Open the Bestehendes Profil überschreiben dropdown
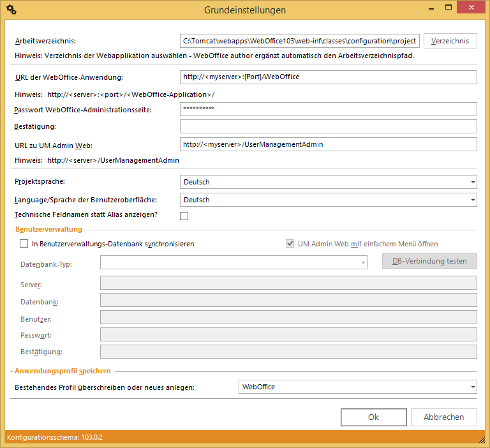The height and width of the screenshot is (448, 490). 357,387
